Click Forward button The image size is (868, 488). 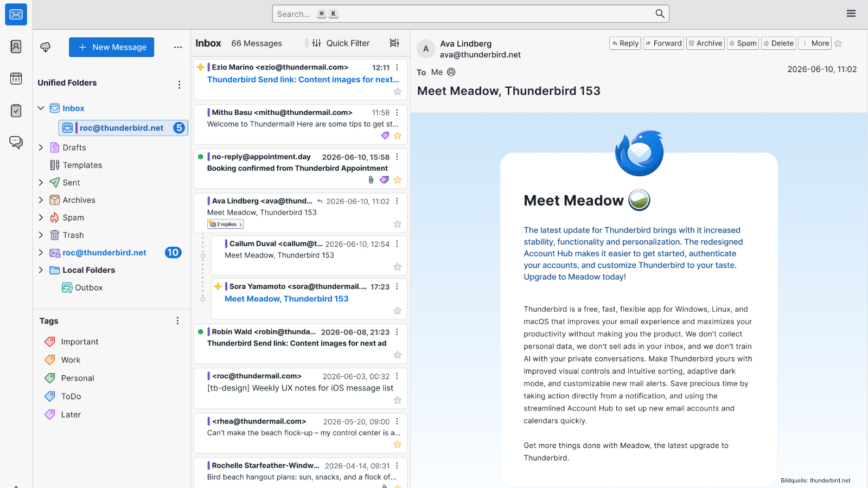click(x=663, y=43)
